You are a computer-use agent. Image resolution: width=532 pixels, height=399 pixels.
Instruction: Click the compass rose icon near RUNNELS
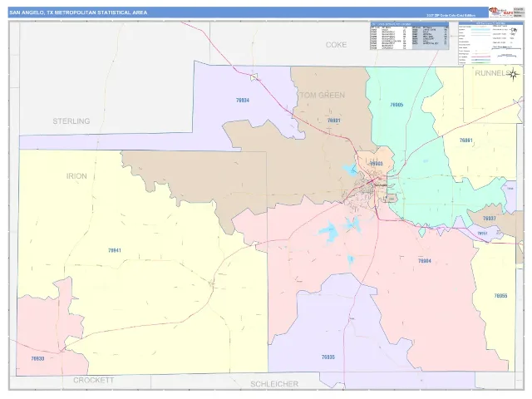coord(514,74)
